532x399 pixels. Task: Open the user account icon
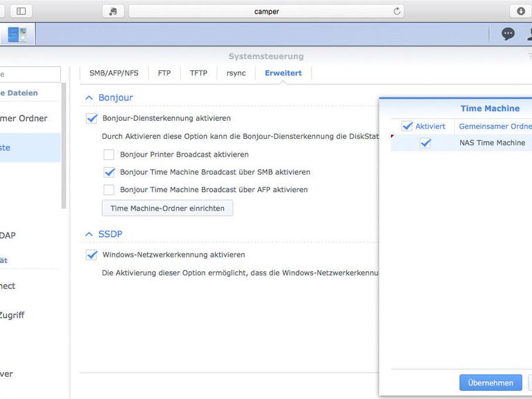(x=529, y=34)
